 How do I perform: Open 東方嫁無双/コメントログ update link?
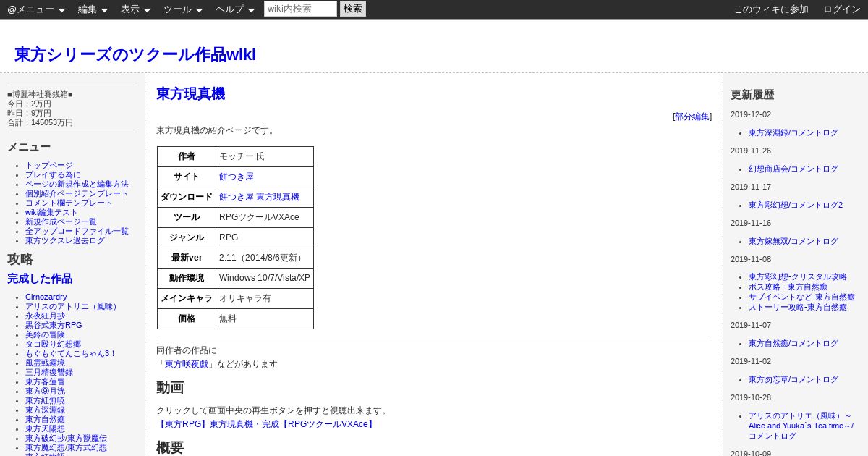(x=793, y=241)
